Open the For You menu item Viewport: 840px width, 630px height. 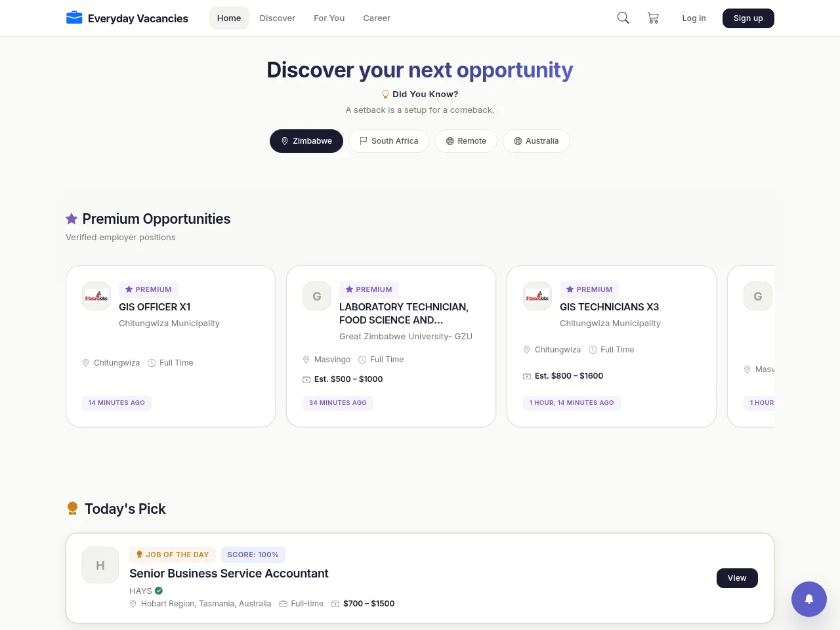click(329, 18)
